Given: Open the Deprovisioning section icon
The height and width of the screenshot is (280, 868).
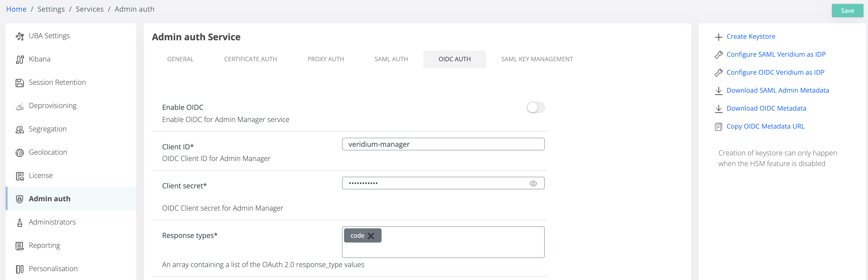Looking at the screenshot, I should [x=20, y=105].
